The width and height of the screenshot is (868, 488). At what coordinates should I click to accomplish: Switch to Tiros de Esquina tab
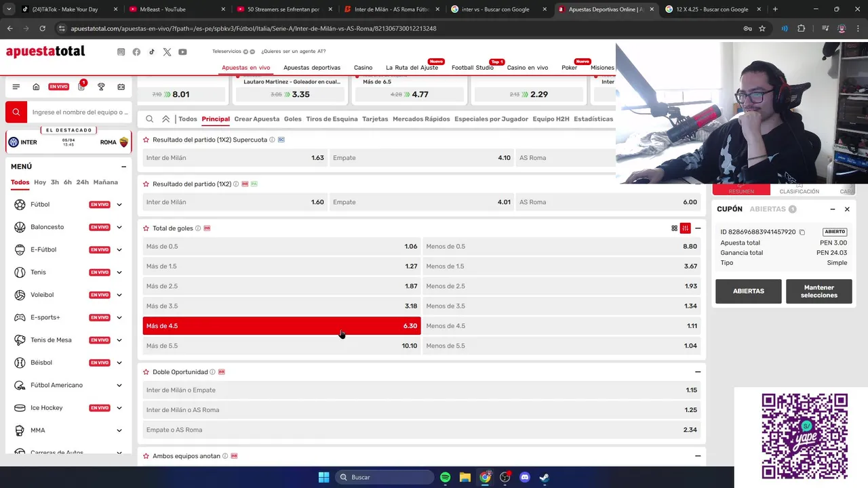332,119
